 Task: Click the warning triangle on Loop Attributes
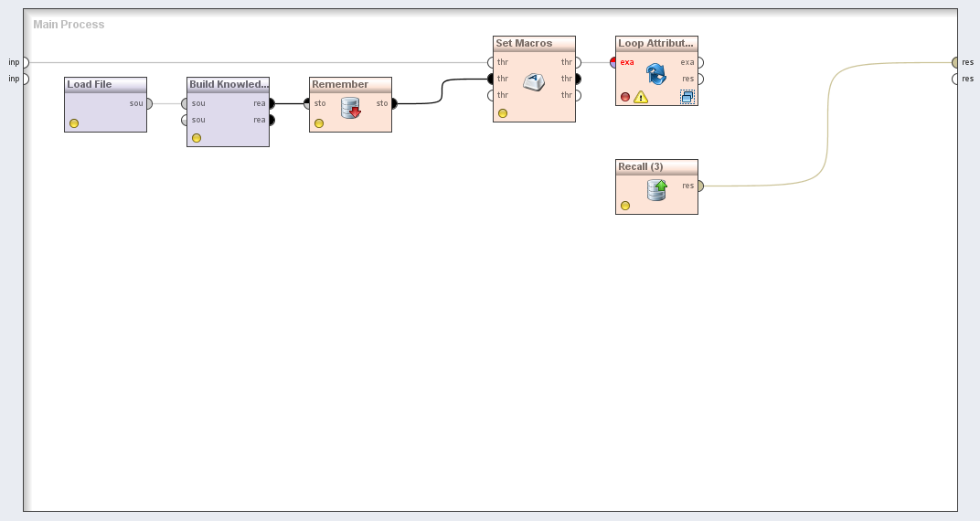click(x=641, y=97)
